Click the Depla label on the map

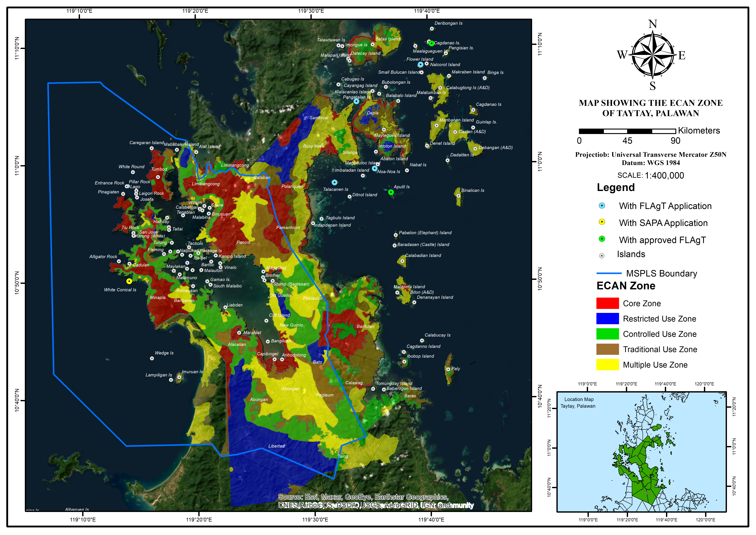(373, 113)
